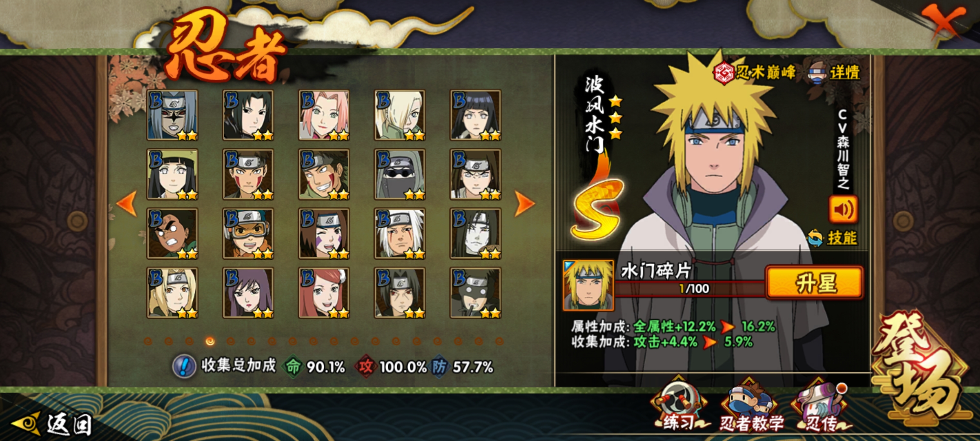Open the 忍传 scroll icon
Viewport: 980px width, 441px height.
(821, 406)
